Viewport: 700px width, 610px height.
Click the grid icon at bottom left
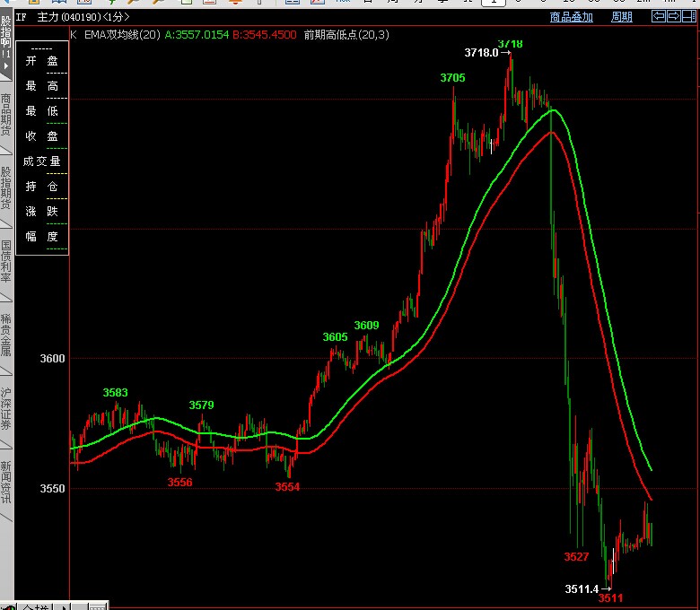pos(97,606)
